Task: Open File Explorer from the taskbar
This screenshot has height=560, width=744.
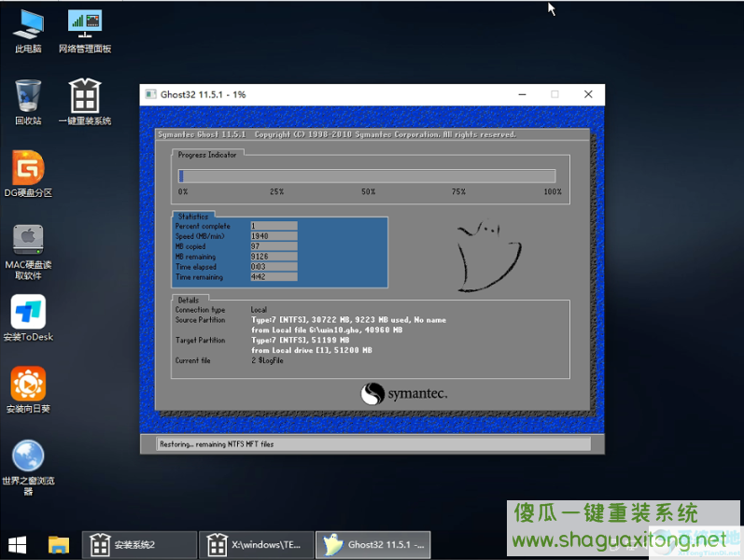Action: tap(59, 545)
